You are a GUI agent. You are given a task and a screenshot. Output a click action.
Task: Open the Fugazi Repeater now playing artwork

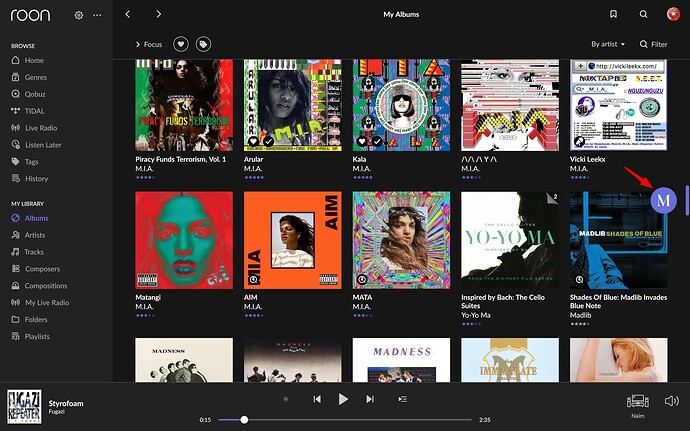click(x=24, y=406)
